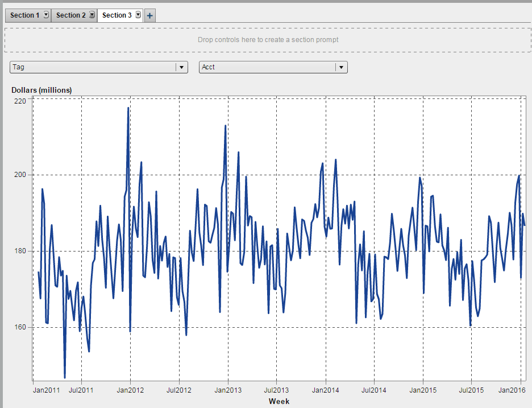Click the Jul2014 x-axis tick label
This screenshot has width=532, height=408.
[x=374, y=390]
